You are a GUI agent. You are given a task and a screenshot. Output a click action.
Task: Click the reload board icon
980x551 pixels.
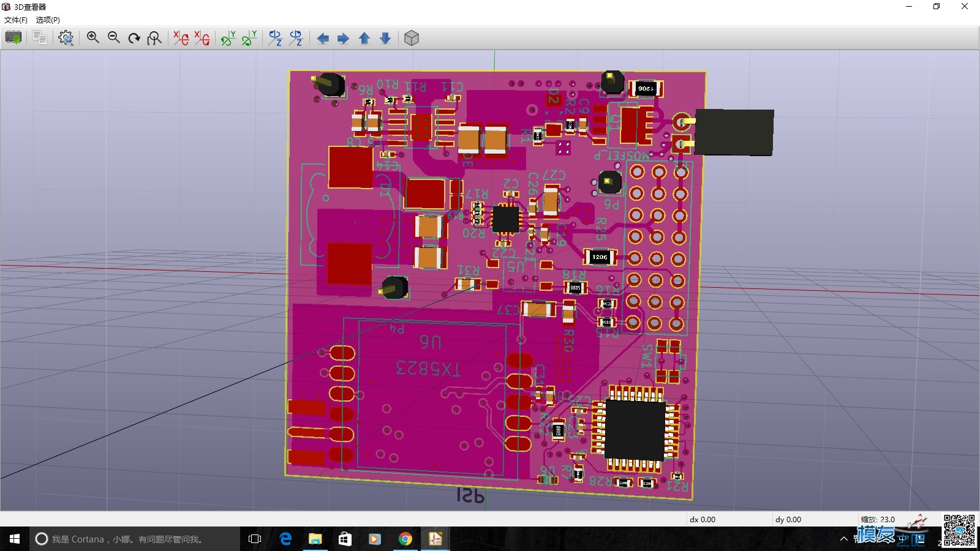(13, 38)
